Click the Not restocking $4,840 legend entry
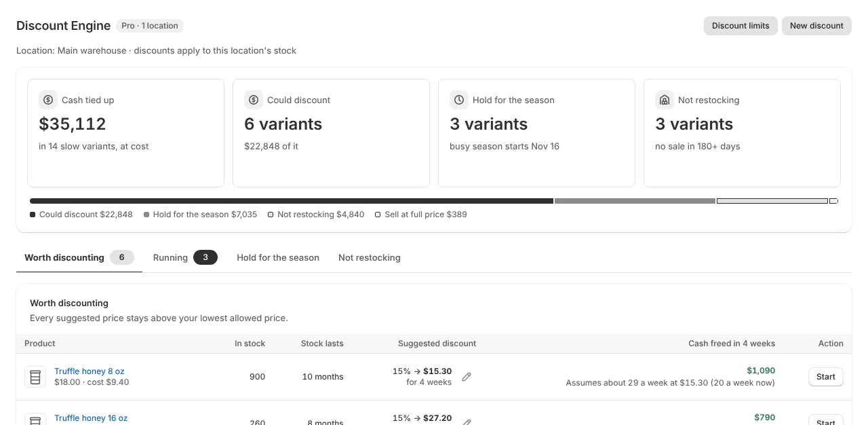This screenshot has height=425, width=868. pos(316,215)
